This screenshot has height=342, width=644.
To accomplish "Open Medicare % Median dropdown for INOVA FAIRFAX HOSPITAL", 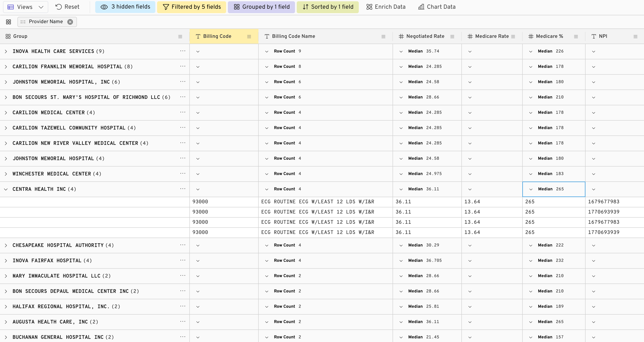I will (x=531, y=261).
